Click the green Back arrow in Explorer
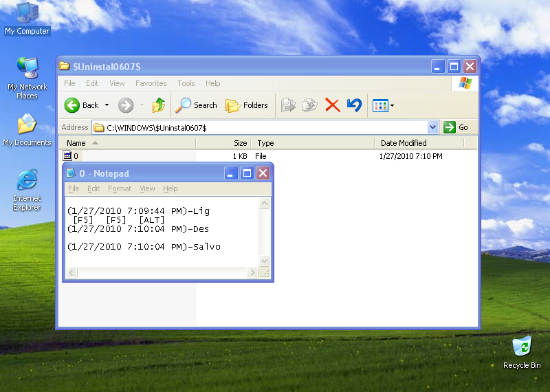 click(72, 105)
